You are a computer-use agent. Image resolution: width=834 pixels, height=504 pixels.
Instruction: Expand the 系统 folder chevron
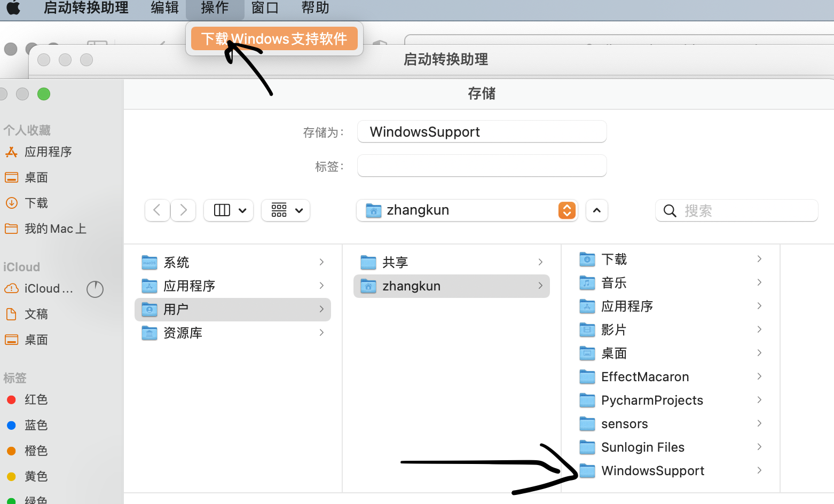point(321,262)
